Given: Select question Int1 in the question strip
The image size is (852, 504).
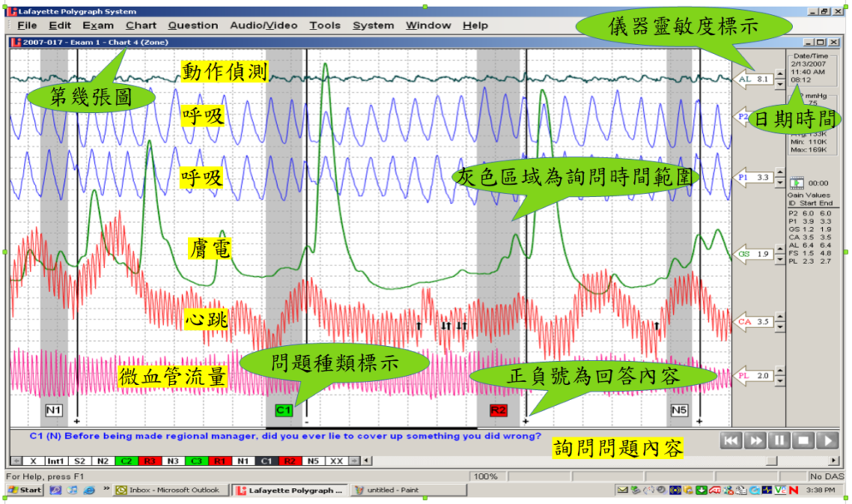Looking at the screenshot, I should [x=56, y=461].
